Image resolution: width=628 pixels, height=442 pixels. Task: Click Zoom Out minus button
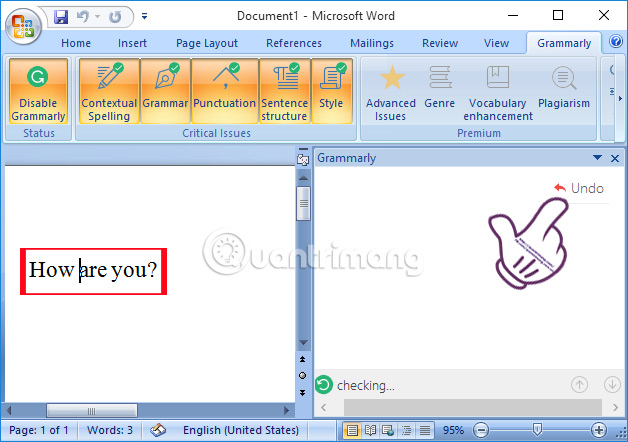pyautogui.click(x=481, y=430)
